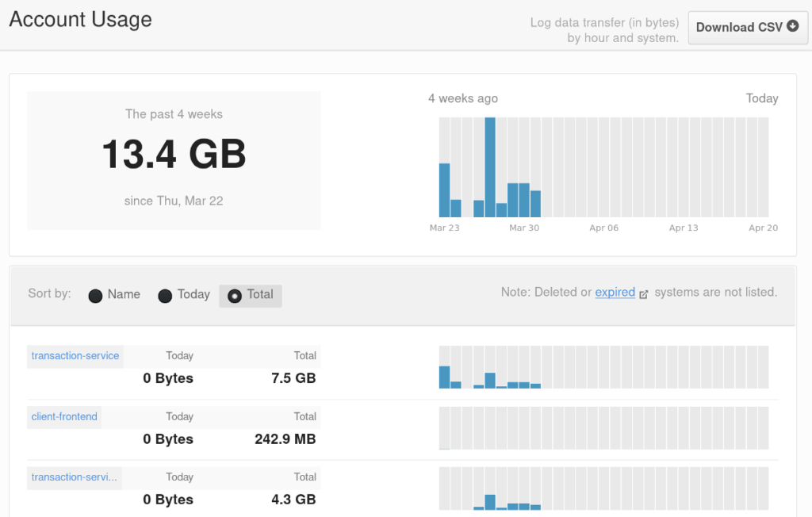Click the external link icon beside expired

[x=644, y=294]
